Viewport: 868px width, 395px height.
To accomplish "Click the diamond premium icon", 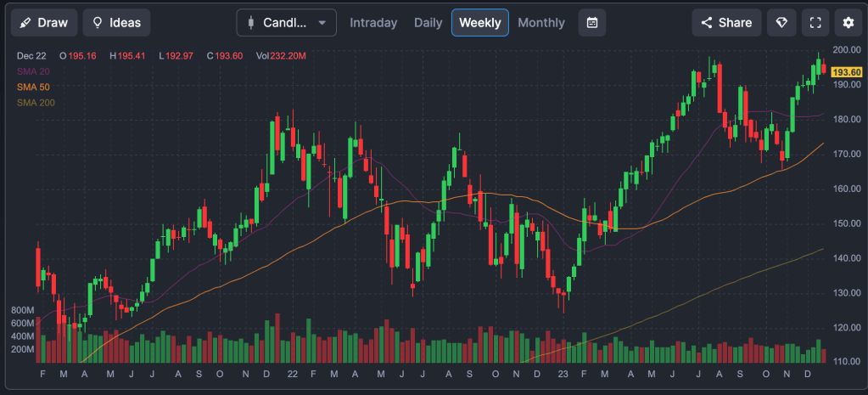I will [x=781, y=23].
